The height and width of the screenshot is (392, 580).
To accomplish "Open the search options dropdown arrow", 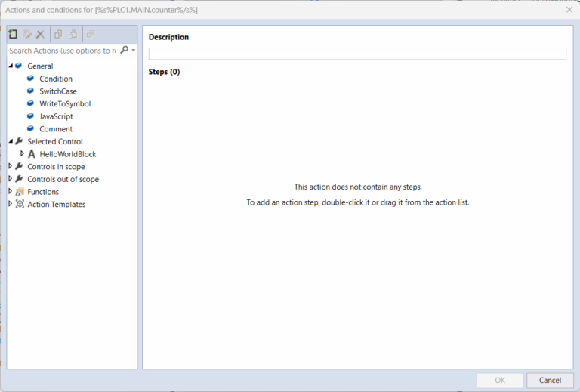I will coord(134,51).
